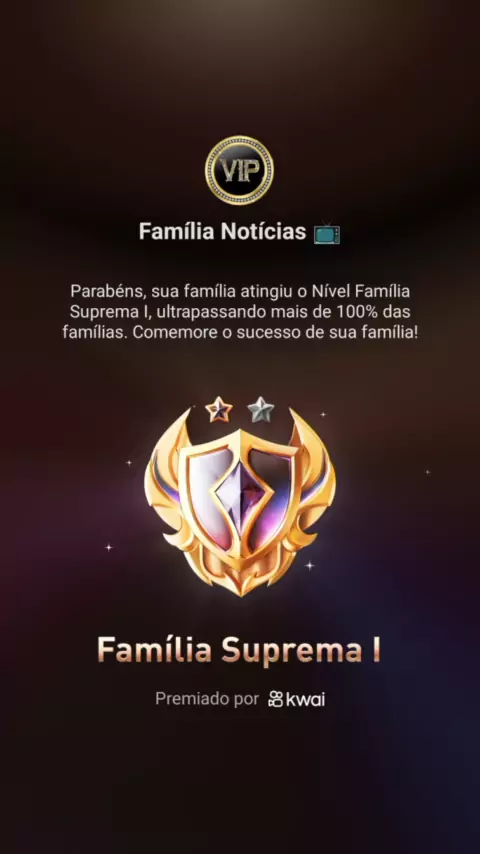Tap the Kwai camera logo icon
This screenshot has height=854, width=480.
click(276, 699)
